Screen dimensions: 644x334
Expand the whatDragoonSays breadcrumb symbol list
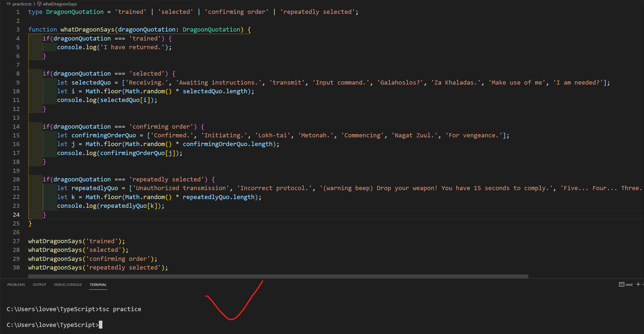60,4
